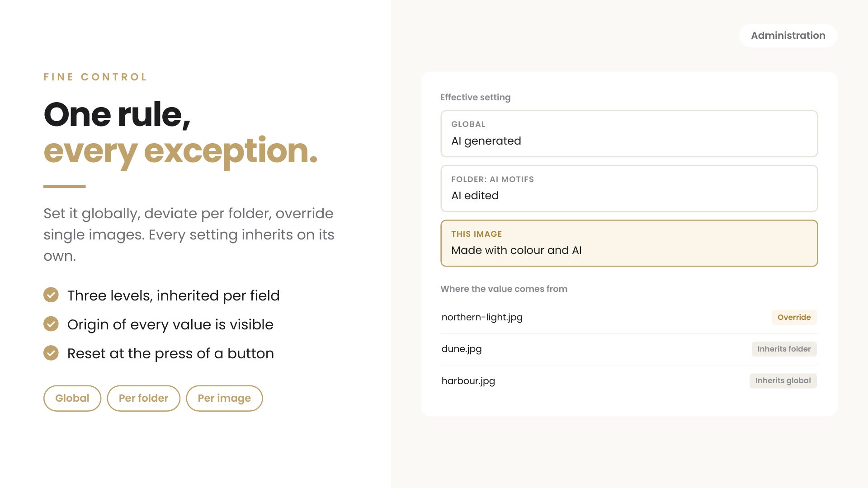Open the Folder AI Motifs setting card
This screenshot has height=488, width=868.
pyautogui.click(x=629, y=188)
